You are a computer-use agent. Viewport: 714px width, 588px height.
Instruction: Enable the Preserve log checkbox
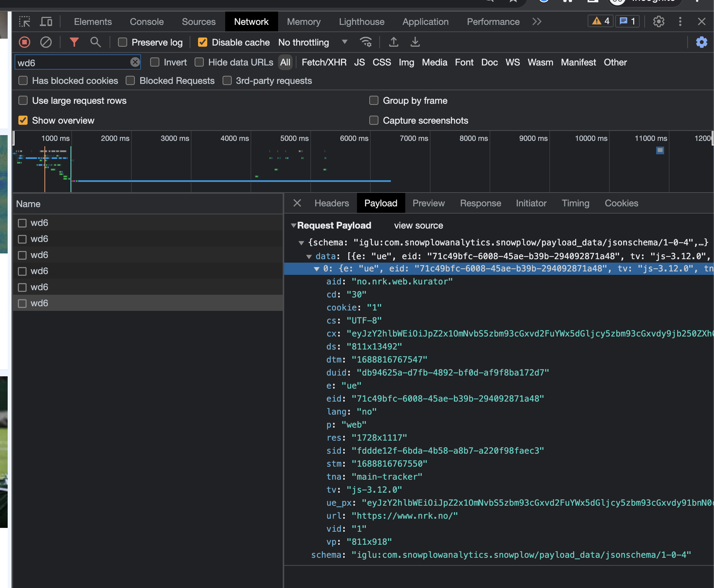pos(123,42)
